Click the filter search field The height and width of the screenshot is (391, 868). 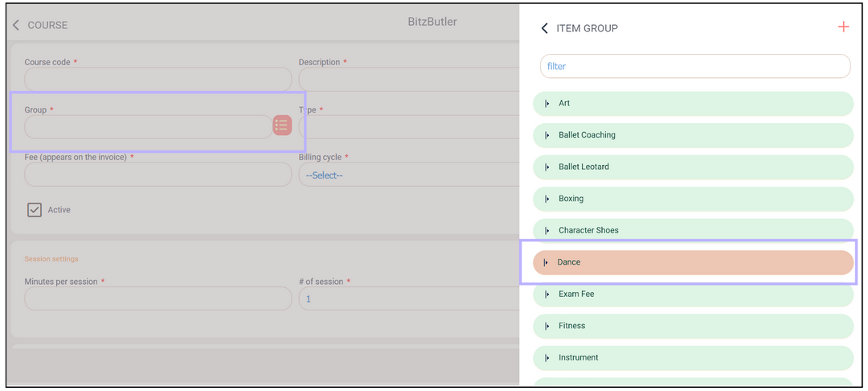tap(694, 66)
